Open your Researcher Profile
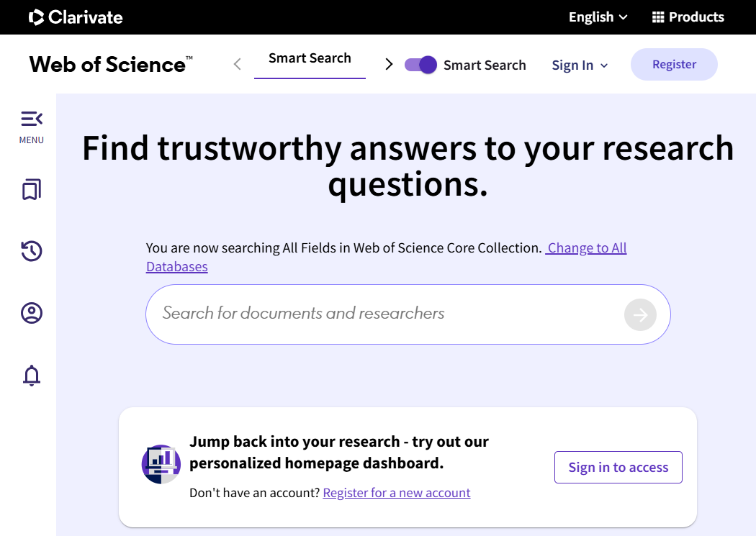Image resolution: width=756 pixels, height=536 pixels. 31,313
